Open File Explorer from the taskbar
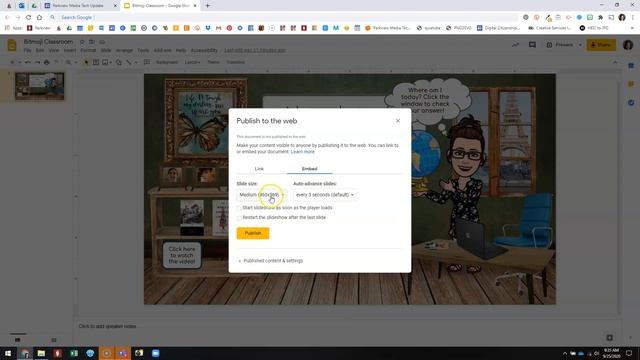640x360 pixels. pyautogui.click(x=41, y=353)
